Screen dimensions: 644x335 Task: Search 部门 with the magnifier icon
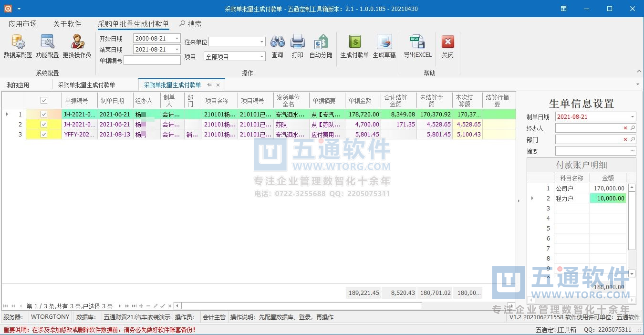tap(633, 140)
